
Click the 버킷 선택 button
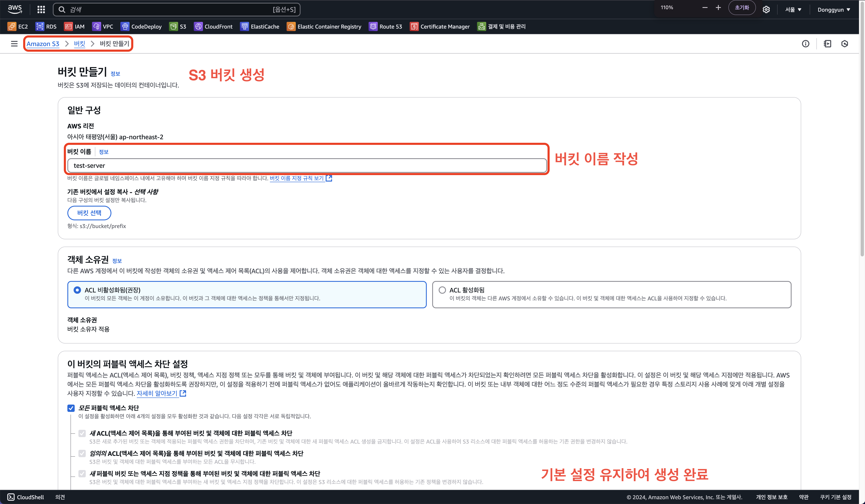[89, 213]
